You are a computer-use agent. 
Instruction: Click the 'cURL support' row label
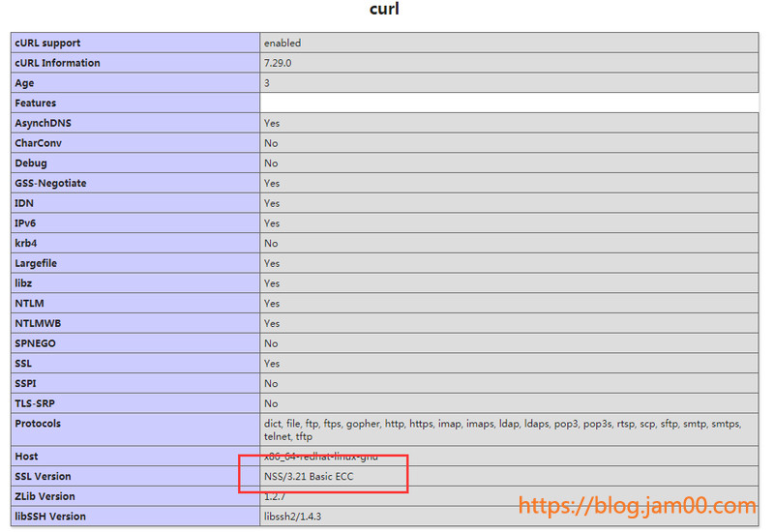(x=47, y=43)
